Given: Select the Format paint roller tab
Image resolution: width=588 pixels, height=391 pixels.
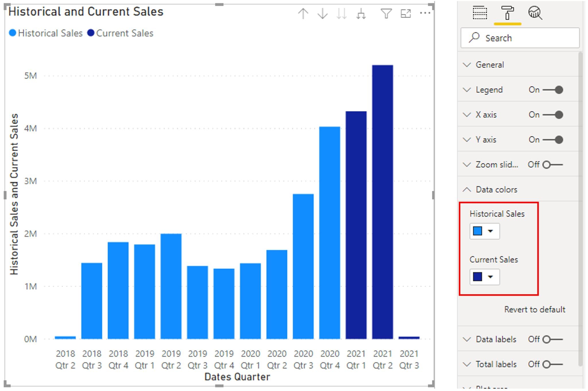Looking at the screenshot, I should tap(507, 13).
